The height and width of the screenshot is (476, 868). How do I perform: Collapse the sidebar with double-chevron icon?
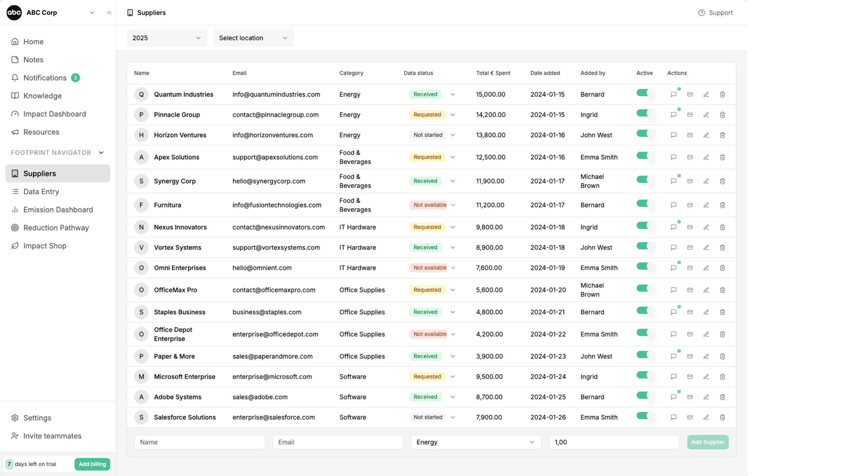pyautogui.click(x=109, y=13)
